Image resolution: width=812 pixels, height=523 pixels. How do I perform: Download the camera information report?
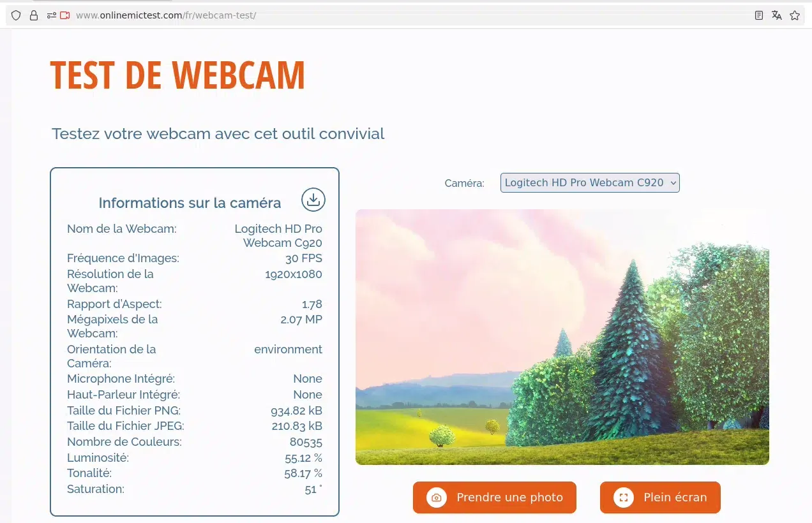click(x=313, y=200)
